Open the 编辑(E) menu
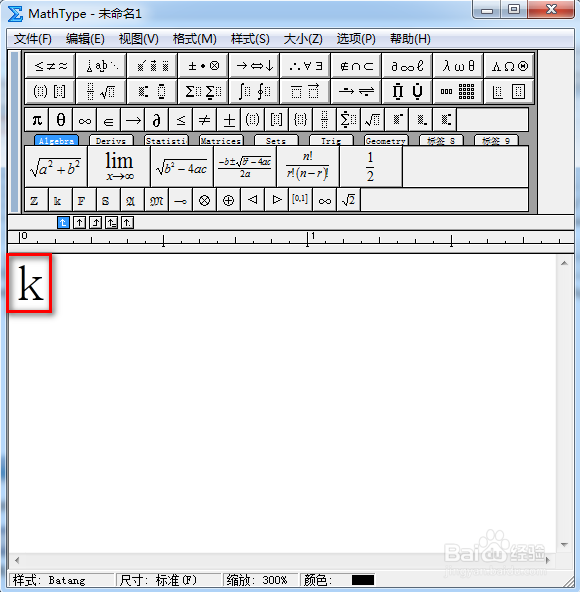This screenshot has width=580, height=592. 85,39
